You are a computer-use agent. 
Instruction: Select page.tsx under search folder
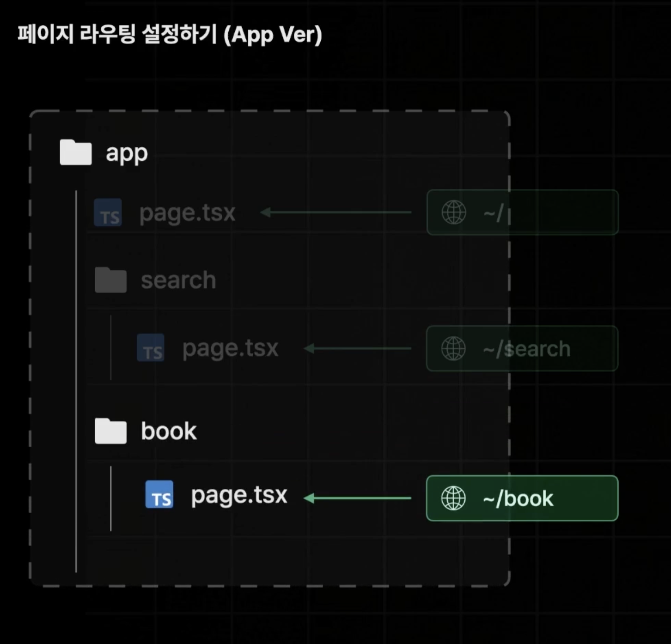(x=230, y=349)
